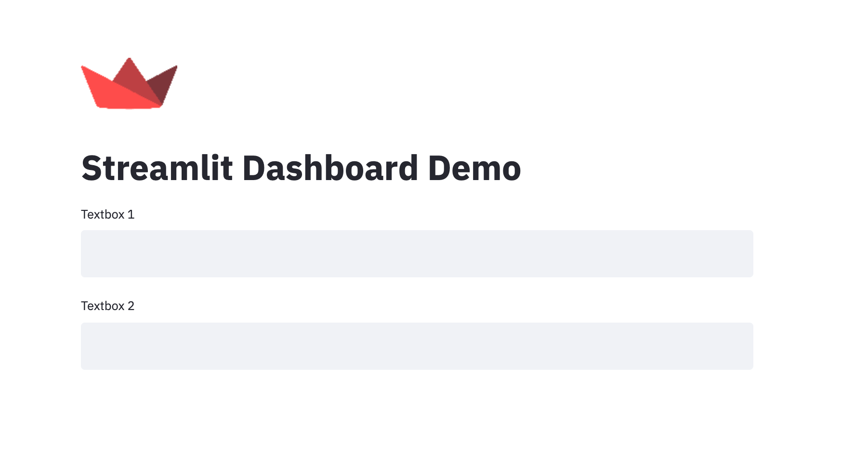Click the word Streamlit in the title
868x468 pixels.
point(157,168)
